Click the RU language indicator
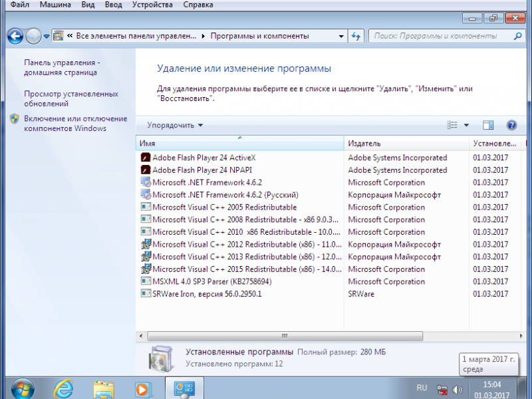Screen dimensions: 532x399 point(422,388)
